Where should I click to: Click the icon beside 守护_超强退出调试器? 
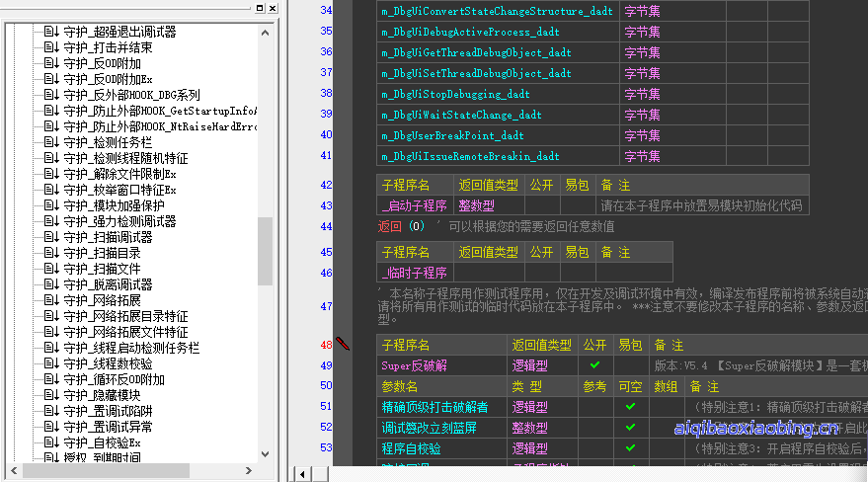(x=51, y=32)
